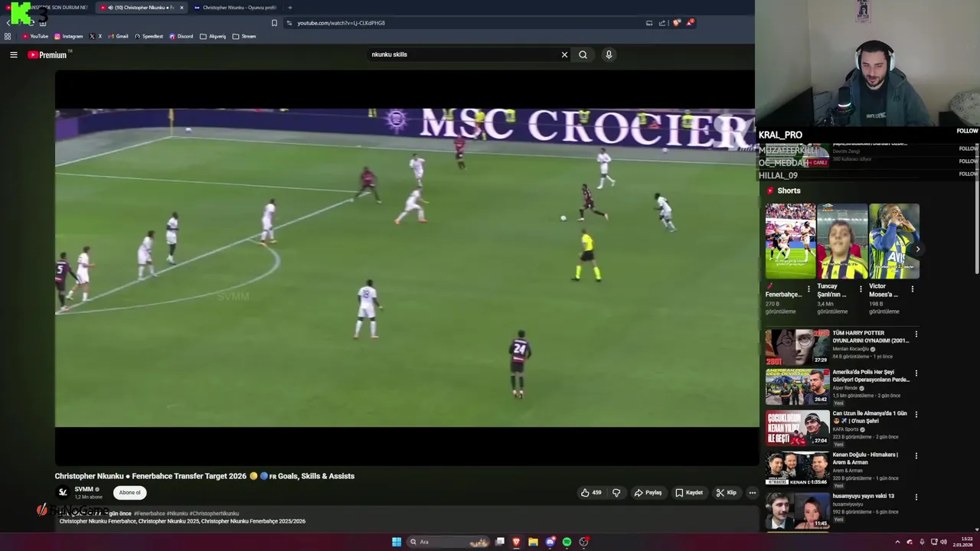Image resolution: width=980 pixels, height=551 pixels.
Task: Open the Fenerbahçe Short thumbnail
Action: (x=790, y=241)
